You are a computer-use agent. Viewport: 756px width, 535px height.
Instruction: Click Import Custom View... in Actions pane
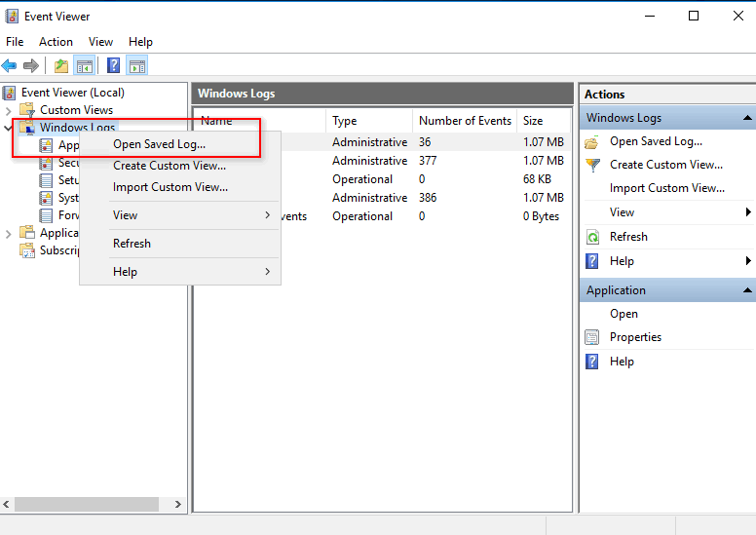[x=666, y=188]
